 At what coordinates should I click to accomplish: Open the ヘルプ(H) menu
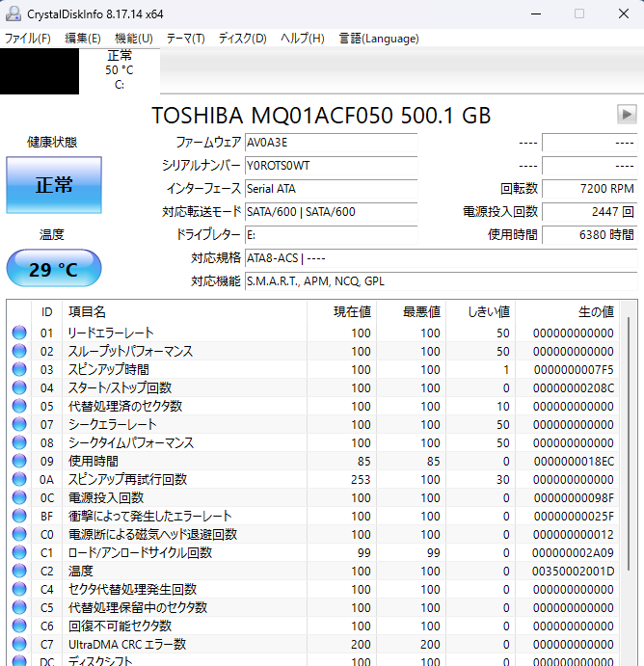[303, 39]
